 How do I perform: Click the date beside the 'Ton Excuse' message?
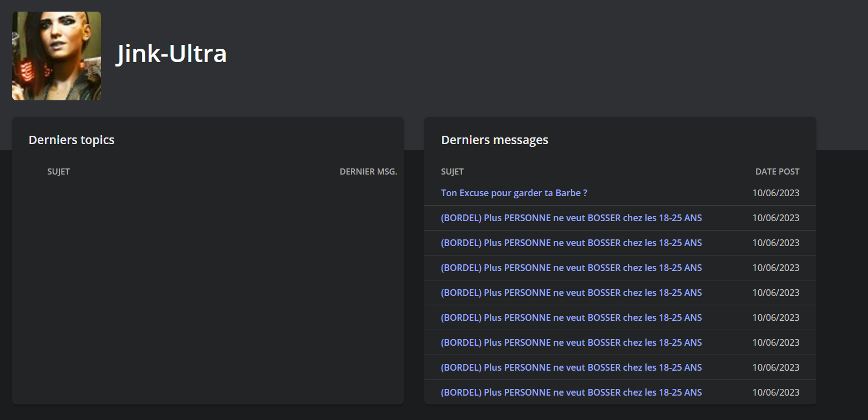tap(775, 193)
